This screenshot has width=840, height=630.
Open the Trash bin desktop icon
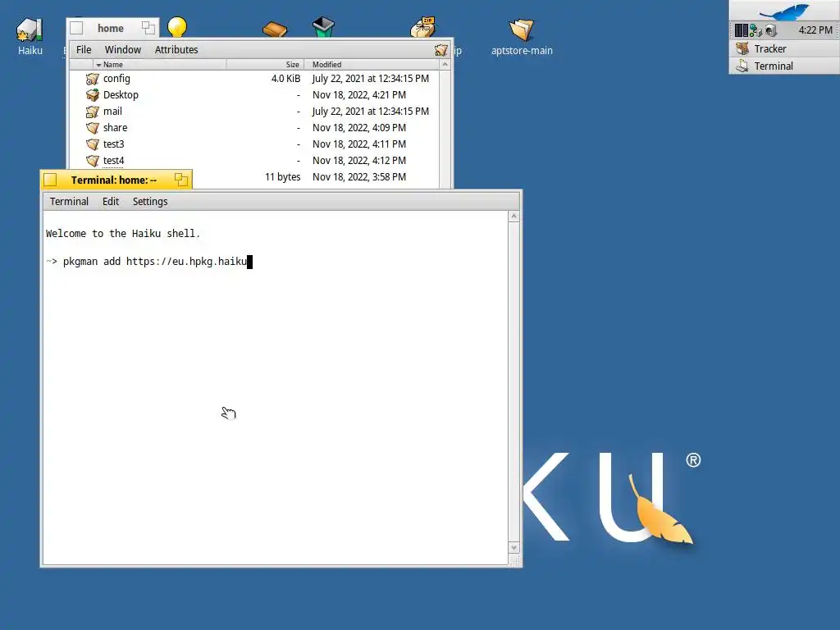pos(323,27)
